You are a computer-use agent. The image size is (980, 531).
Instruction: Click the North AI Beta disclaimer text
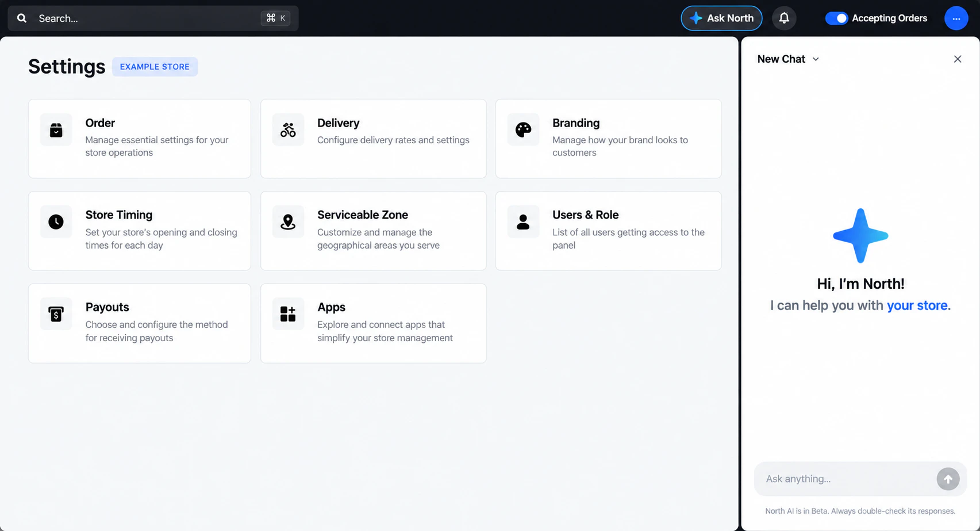[x=860, y=511]
